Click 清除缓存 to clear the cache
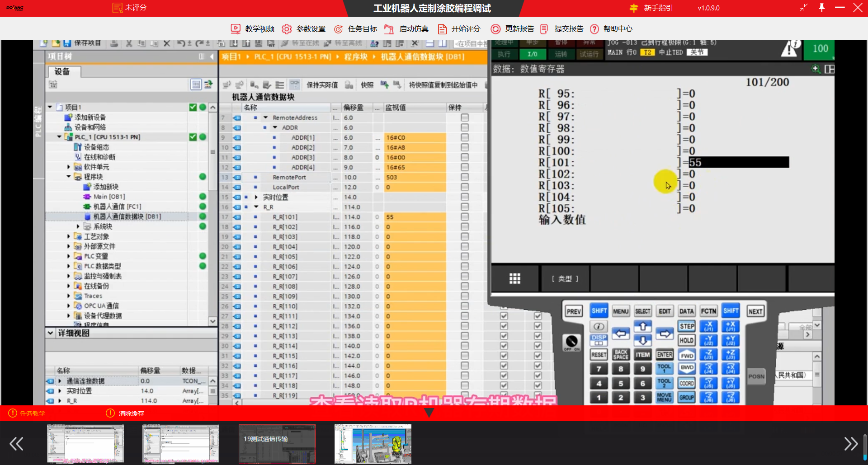Screen dimensions: 868x465 coord(125,413)
